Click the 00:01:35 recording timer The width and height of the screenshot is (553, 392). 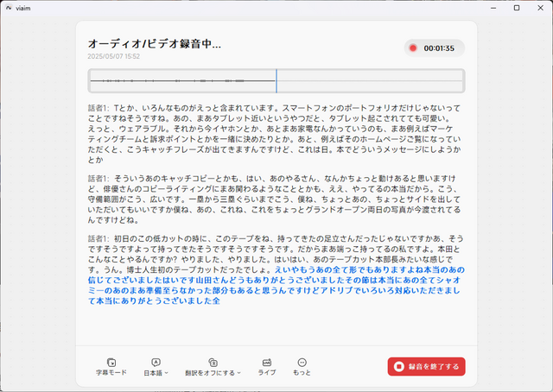[x=439, y=48]
